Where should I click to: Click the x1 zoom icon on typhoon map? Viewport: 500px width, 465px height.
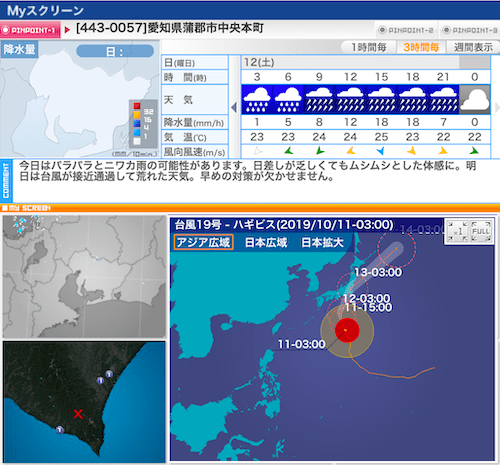pyautogui.click(x=457, y=231)
